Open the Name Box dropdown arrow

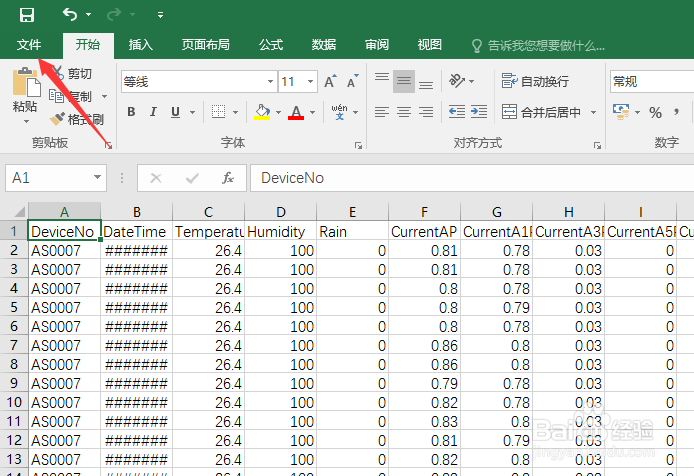click(x=97, y=178)
